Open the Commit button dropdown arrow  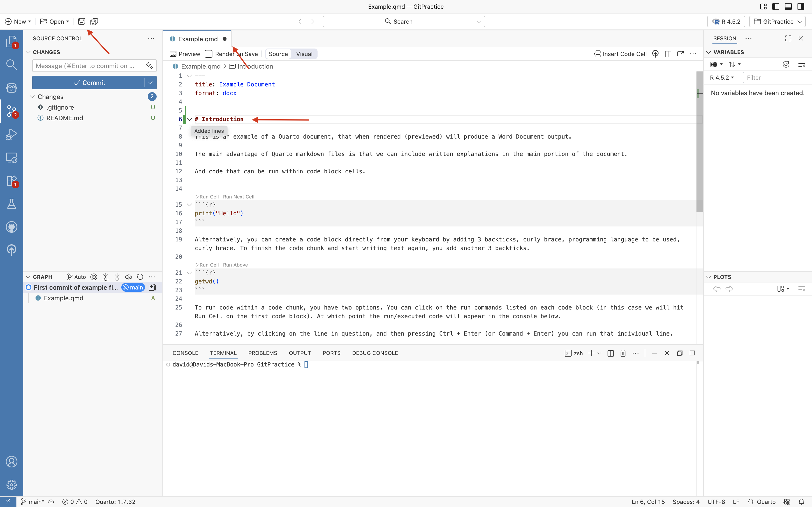point(150,83)
